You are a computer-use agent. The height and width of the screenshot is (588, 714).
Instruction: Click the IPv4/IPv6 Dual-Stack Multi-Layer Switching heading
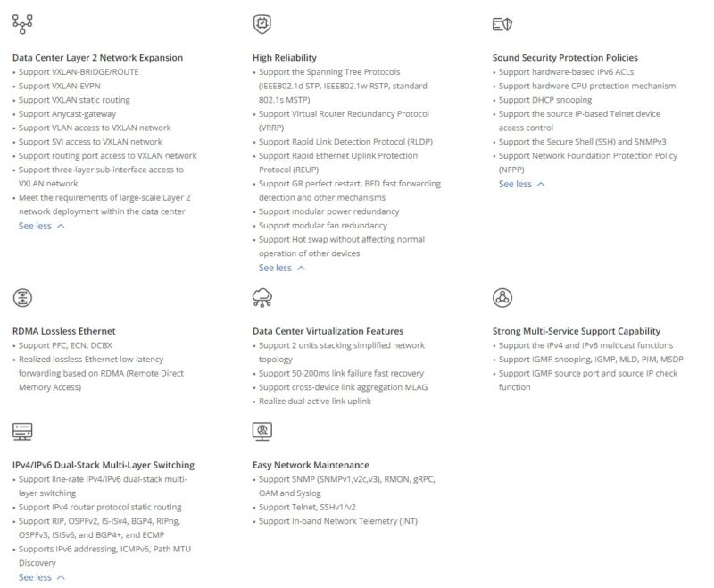[103, 465]
